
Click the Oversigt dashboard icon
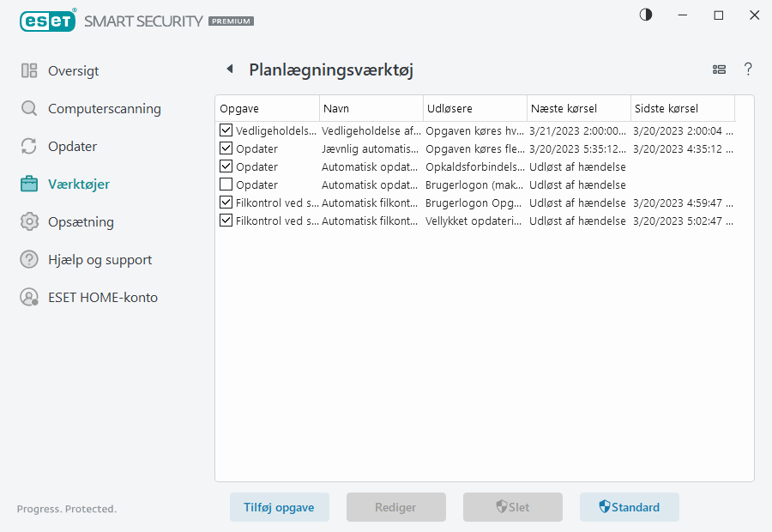click(29, 71)
